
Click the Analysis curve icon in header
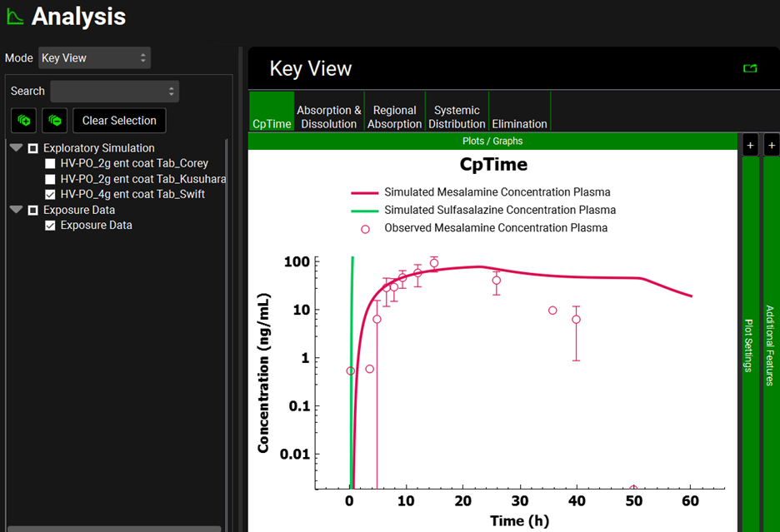pyautogui.click(x=15, y=17)
